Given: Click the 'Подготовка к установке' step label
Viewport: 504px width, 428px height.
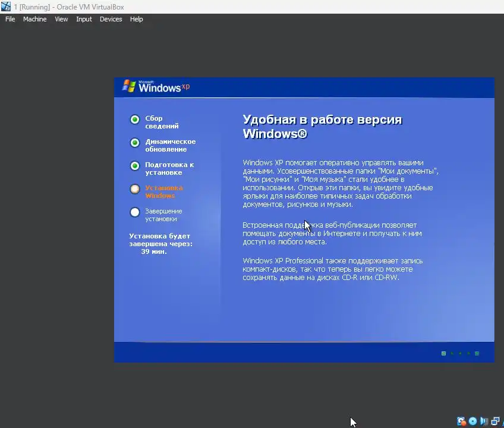Looking at the screenshot, I should [x=169, y=168].
